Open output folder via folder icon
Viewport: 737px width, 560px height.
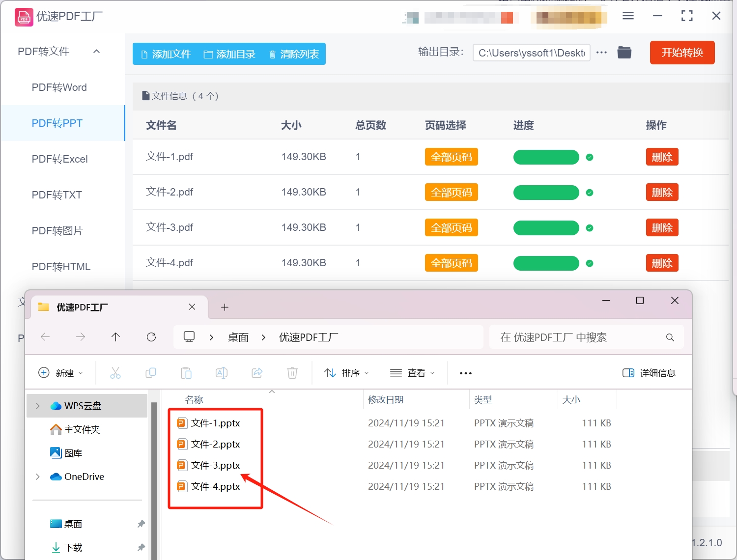(x=624, y=52)
